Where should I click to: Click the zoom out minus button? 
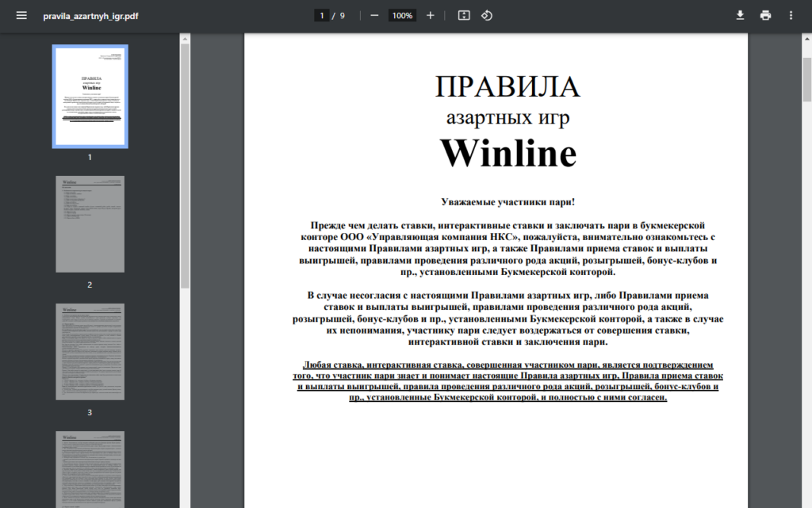(374, 16)
